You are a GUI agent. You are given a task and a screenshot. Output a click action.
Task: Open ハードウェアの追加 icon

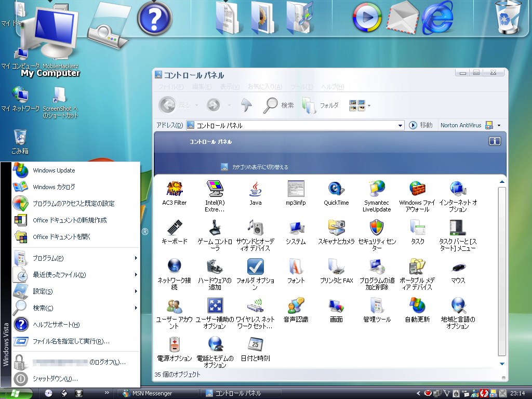pyautogui.click(x=215, y=267)
